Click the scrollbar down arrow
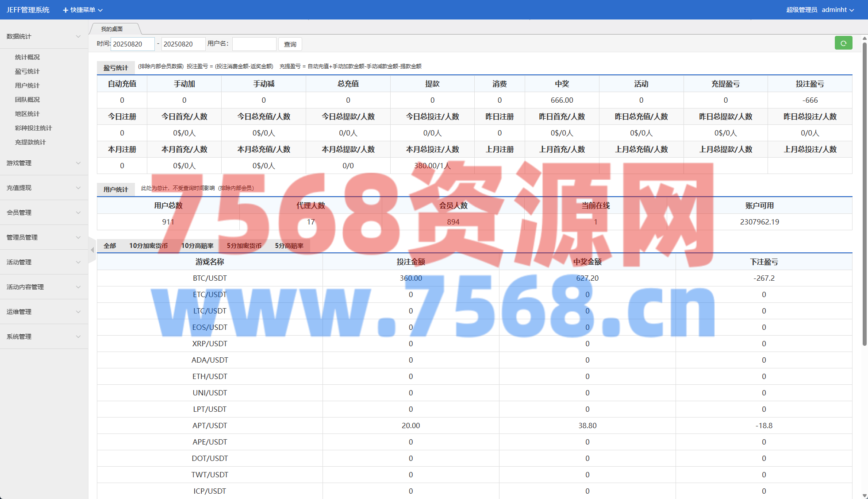 click(x=864, y=495)
